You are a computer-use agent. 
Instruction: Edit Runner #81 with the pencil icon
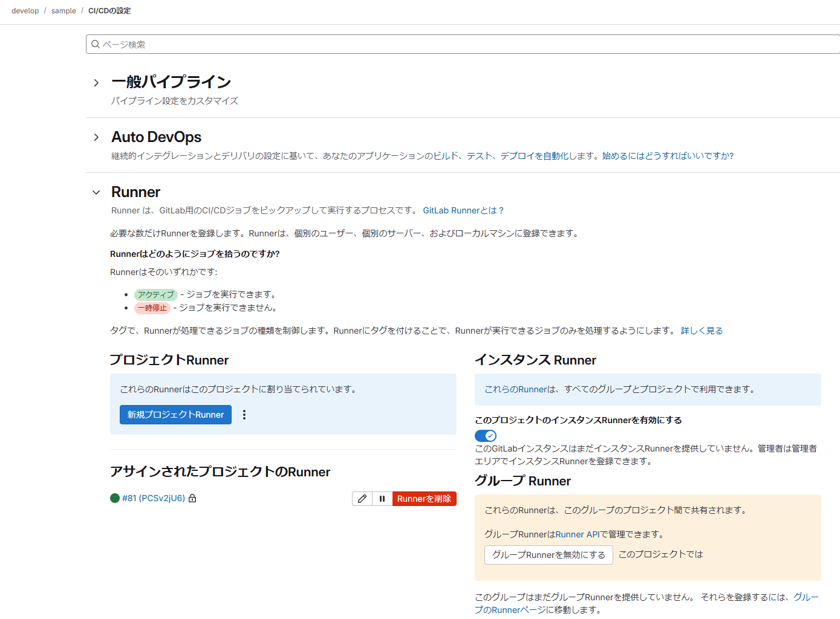(362, 499)
